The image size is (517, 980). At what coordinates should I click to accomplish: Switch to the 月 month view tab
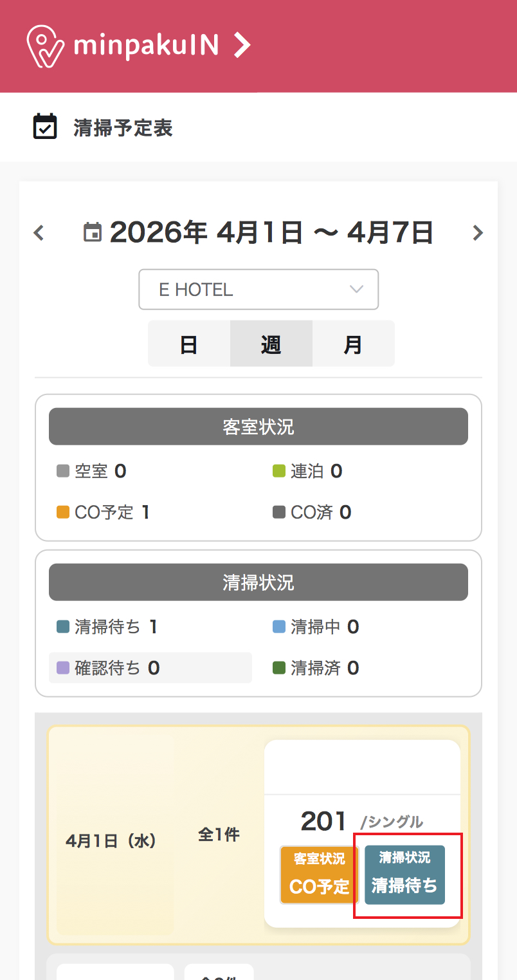pyautogui.click(x=353, y=344)
